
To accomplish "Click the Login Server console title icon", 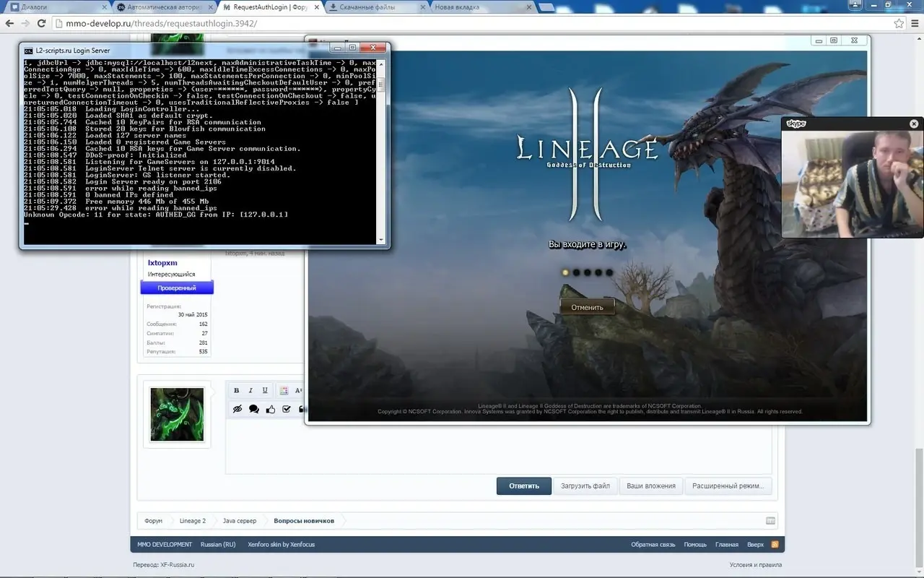I will coord(28,51).
